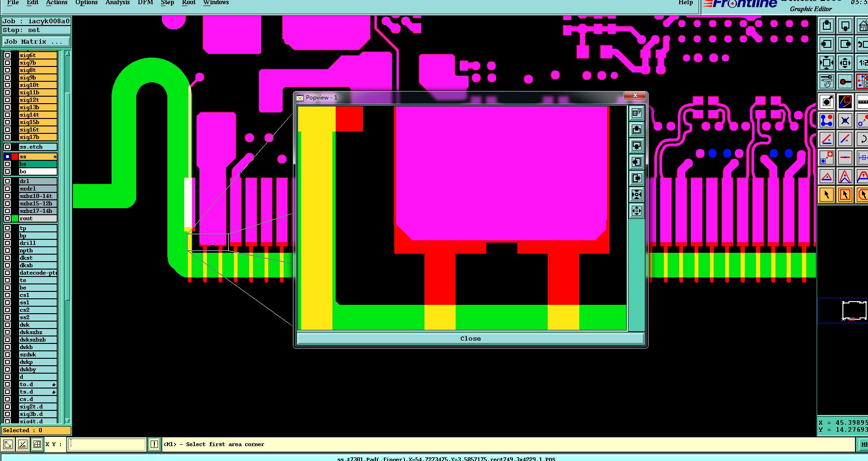Viewport: 868px width, 461px height.
Task: Select the dwkszbzb layer row
Action: pos(38,340)
